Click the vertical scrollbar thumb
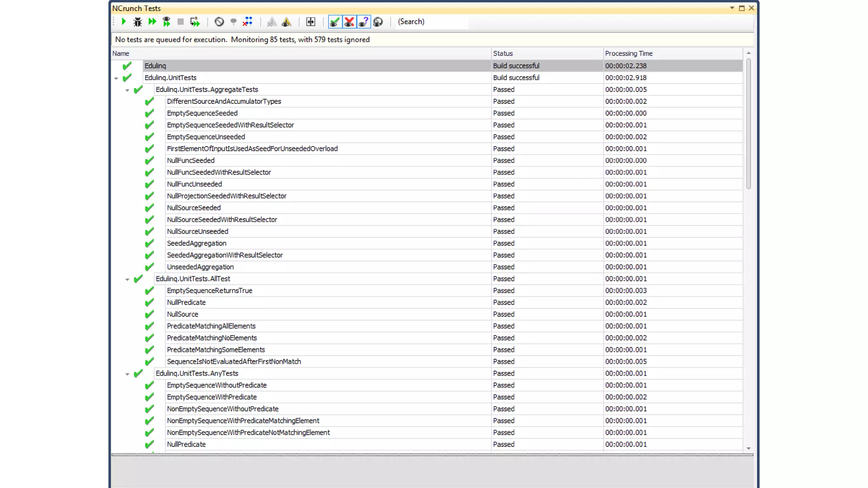The height and width of the screenshot is (488, 868). [748, 123]
